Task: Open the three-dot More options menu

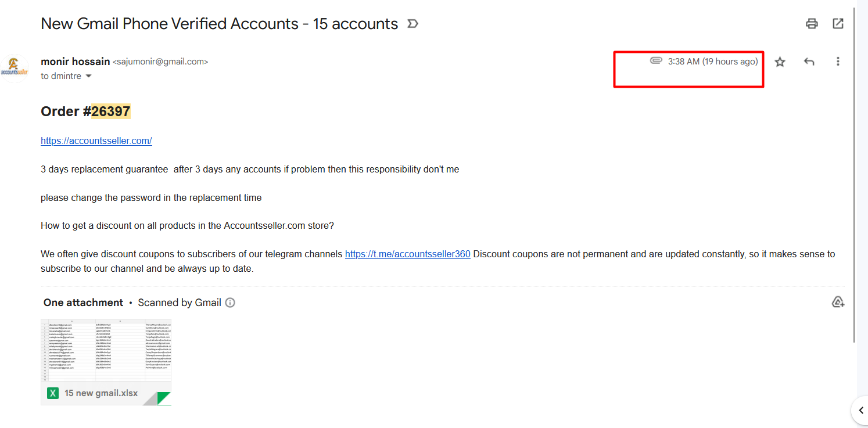Action: tap(838, 62)
